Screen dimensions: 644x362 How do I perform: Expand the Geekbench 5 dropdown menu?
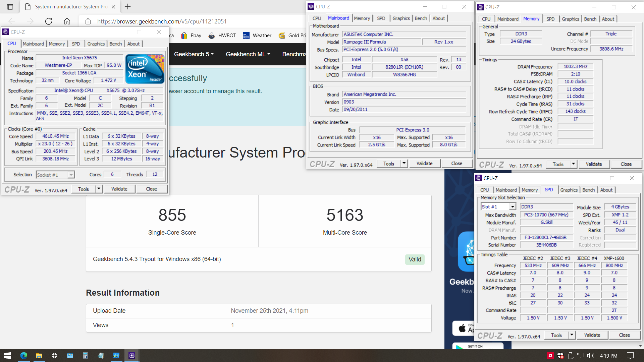[x=194, y=54]
